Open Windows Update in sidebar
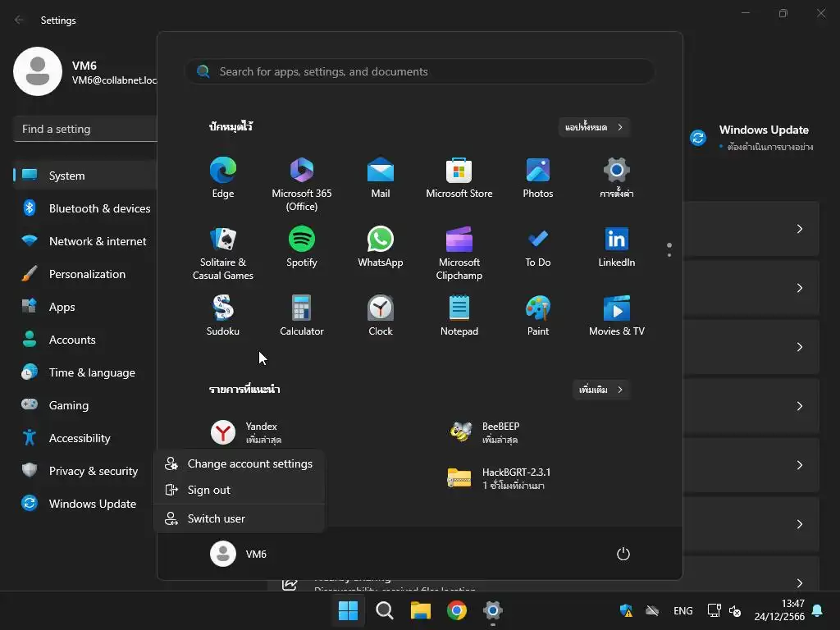Image resolution: width=840 pixels, height=630 pixels. [x=85, y=504]
